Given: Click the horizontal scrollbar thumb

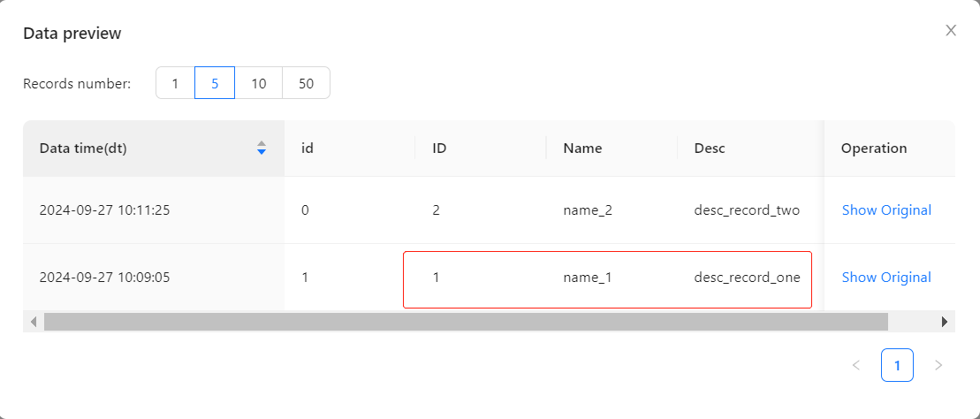Looking at the screenshot, I should tap(466, 322).
